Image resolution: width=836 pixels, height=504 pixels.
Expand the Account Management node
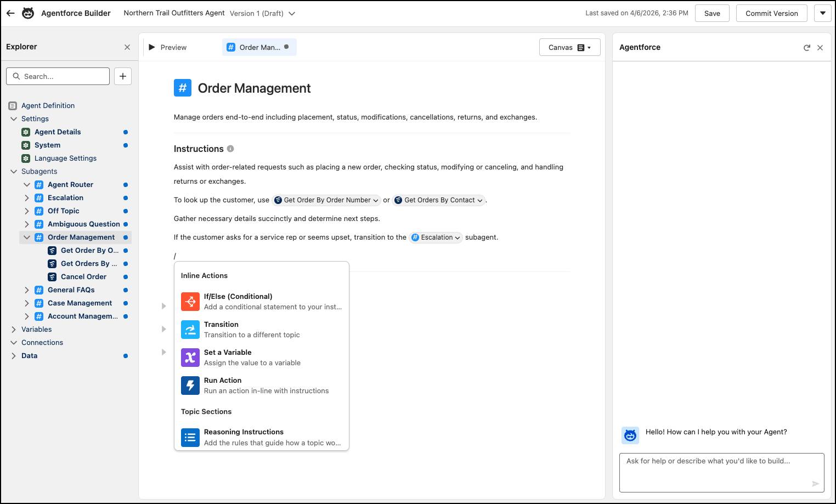coord(27,316)
